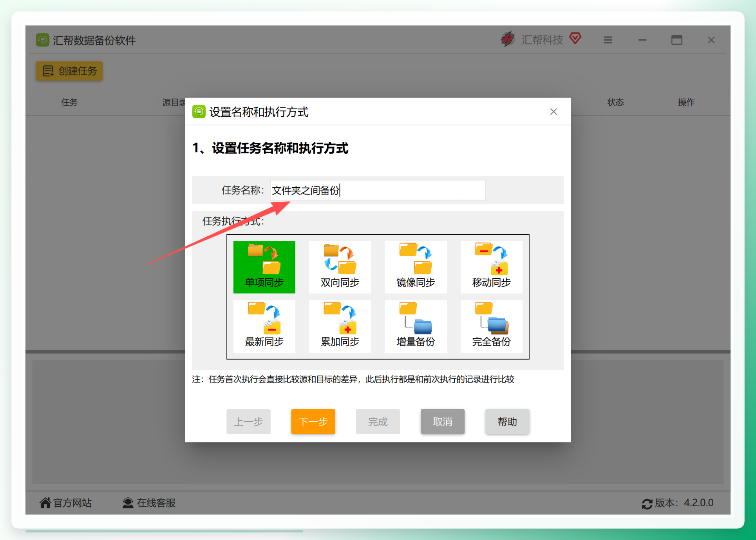Pick the 增量备份 incremental backup mode
This screenshot has width=756, height=540.
(x=416, y=326)
